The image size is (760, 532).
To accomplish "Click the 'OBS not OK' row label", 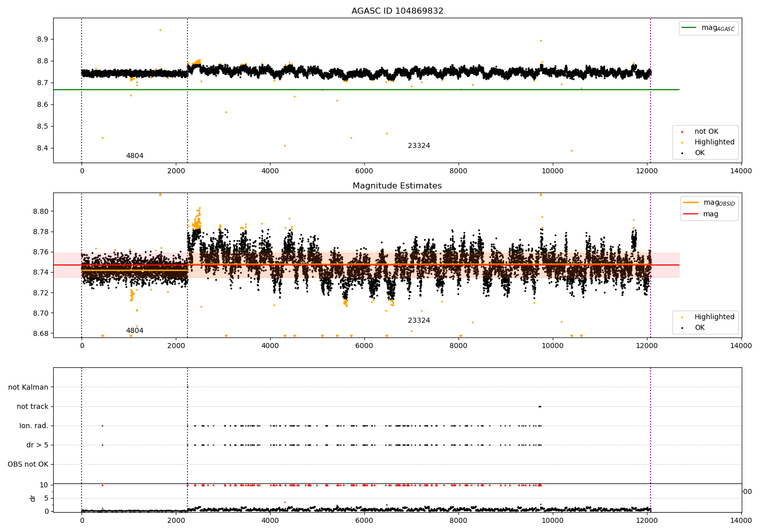I will 28,465.
